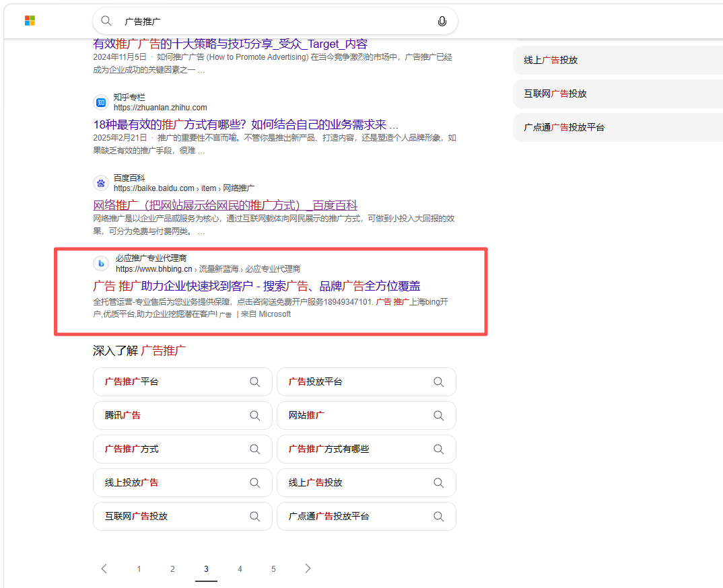The image size is (723, 588).
Task: Select the 广告推广方式有哪些 related search
Action: coord(367,449)
